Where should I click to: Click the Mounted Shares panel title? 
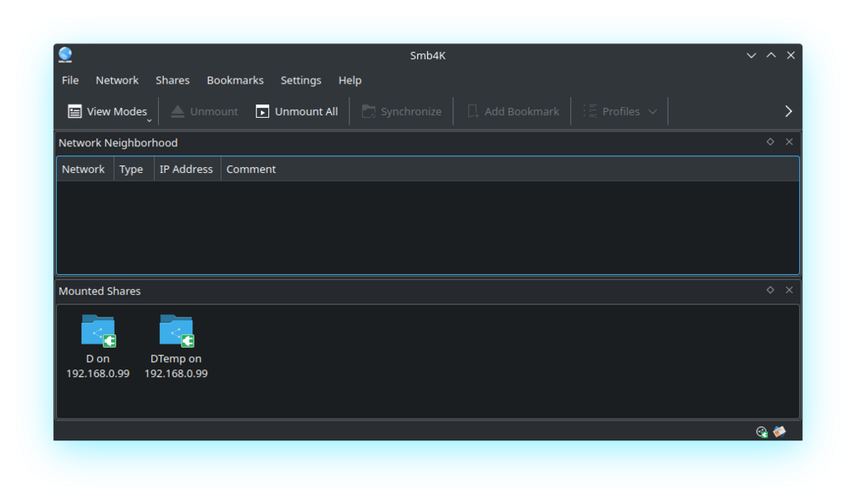coord(99,291)
